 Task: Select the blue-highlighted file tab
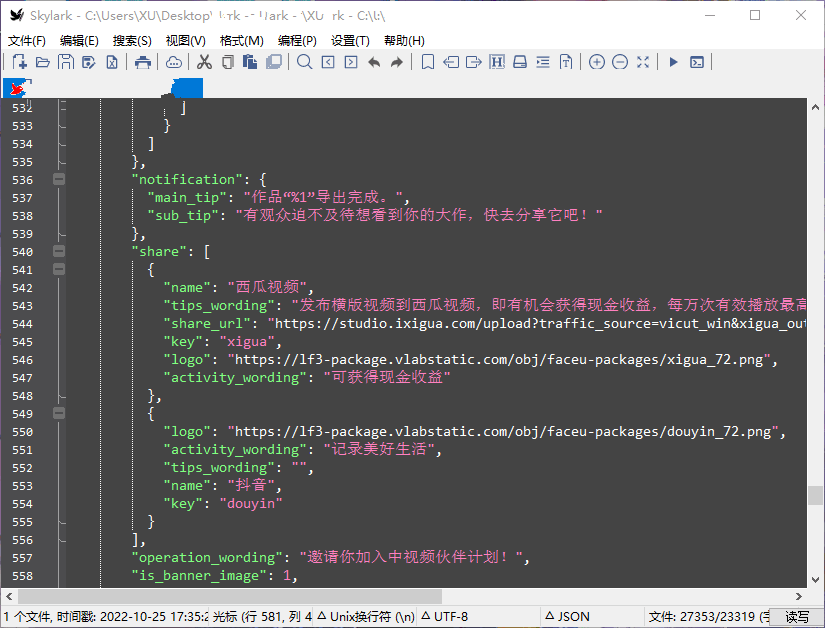[x=187, y=88]
